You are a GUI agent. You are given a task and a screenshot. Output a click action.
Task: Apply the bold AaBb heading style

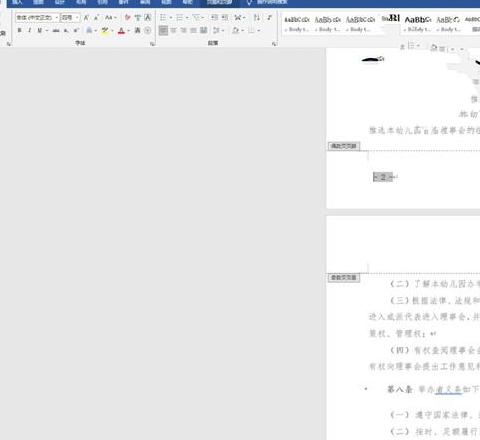(x=418, y=24)
